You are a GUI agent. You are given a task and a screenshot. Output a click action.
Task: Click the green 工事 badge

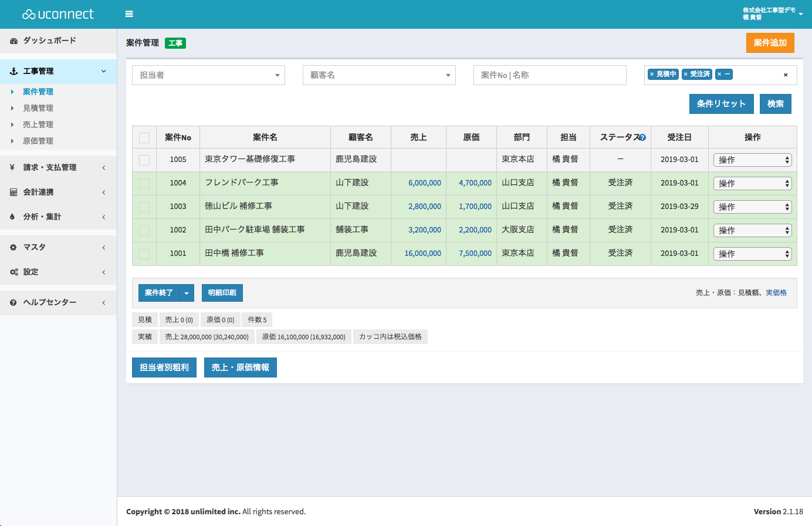(x=175, y=43)
